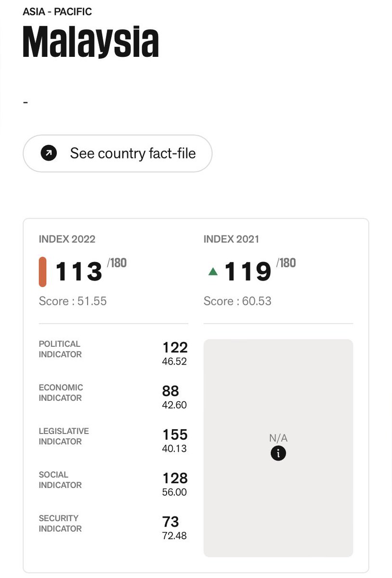392x578 pixels.
Task: Click the Asia - Pacific region label
Action: click(57, 11)
